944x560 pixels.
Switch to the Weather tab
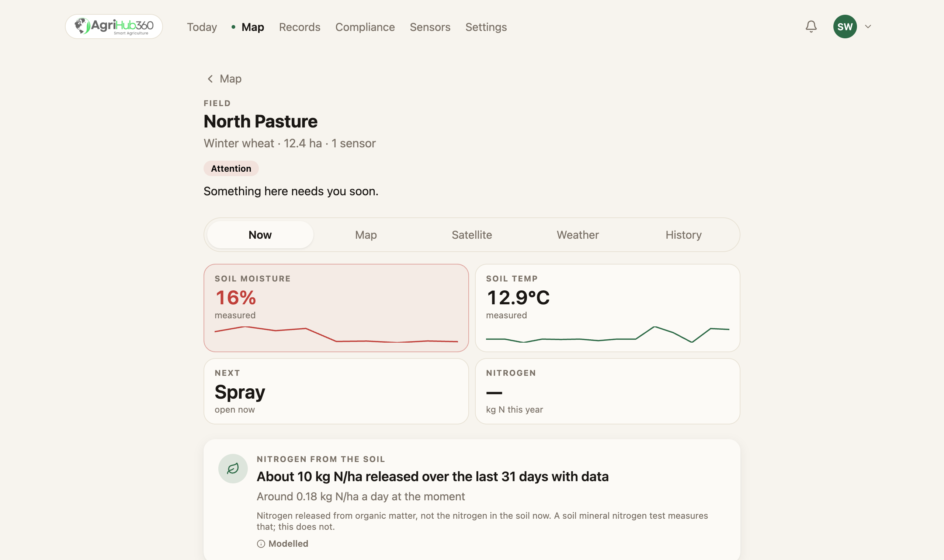[x=577, y=235]
